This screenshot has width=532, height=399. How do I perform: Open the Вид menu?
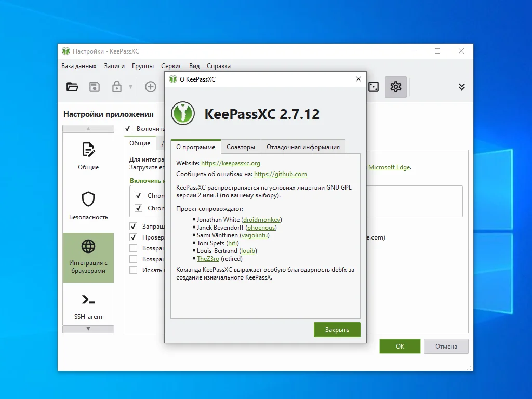[x=194, y=66]
